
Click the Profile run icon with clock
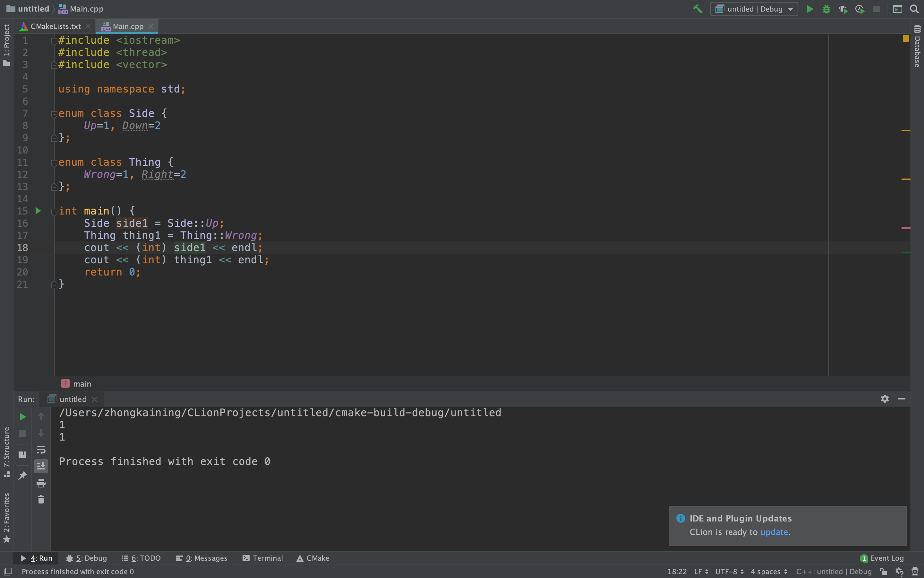[860, 9]
